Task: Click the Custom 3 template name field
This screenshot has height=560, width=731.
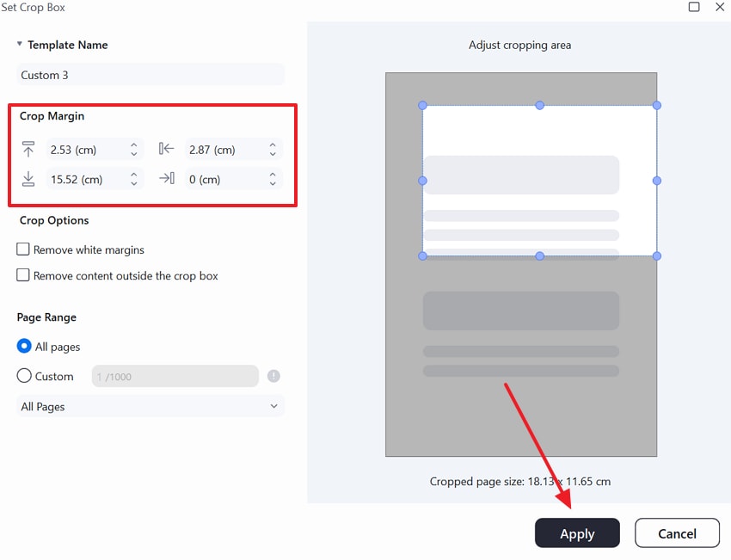Action: [150, 75]
